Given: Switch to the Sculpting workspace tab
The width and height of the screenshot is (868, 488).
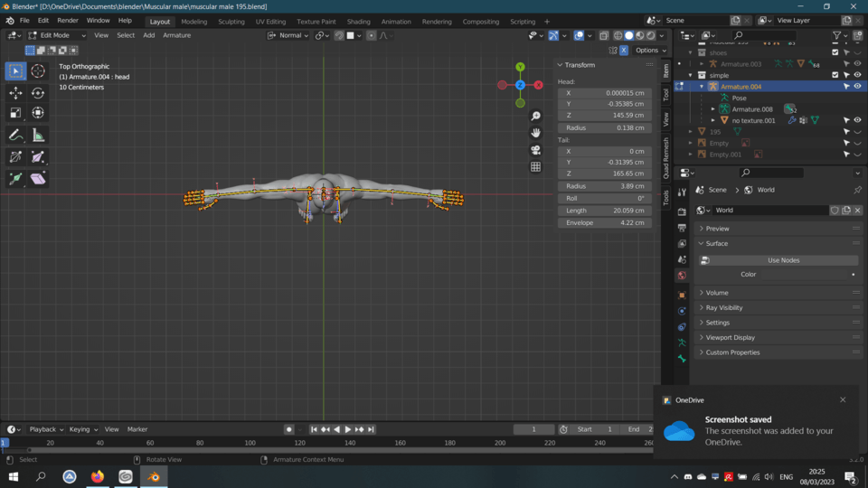Looking at the screenshot, I should (231, 22).
